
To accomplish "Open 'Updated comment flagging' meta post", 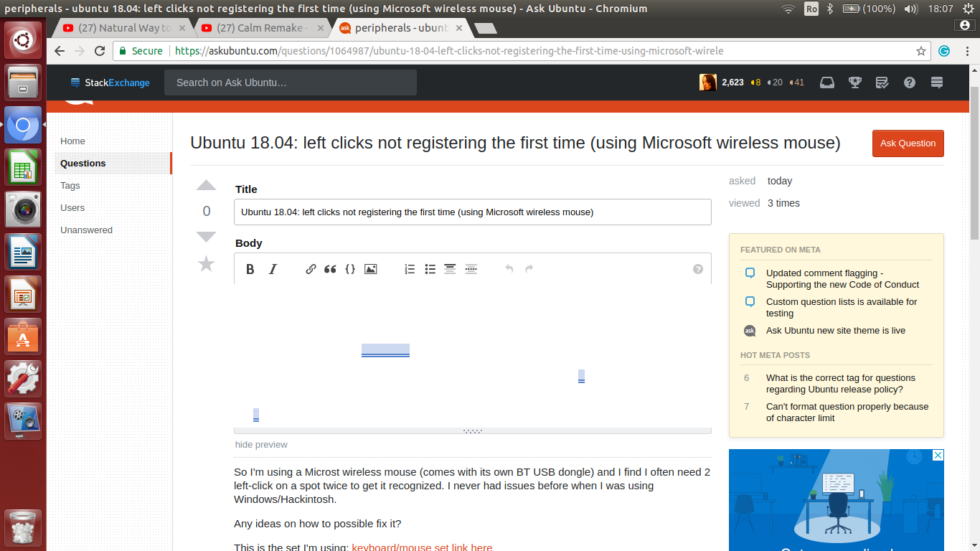I will tap(842, 278).
